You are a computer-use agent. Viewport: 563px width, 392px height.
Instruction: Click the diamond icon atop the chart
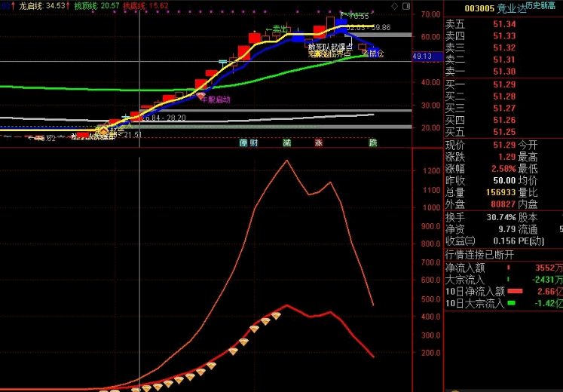pos(394,6)
